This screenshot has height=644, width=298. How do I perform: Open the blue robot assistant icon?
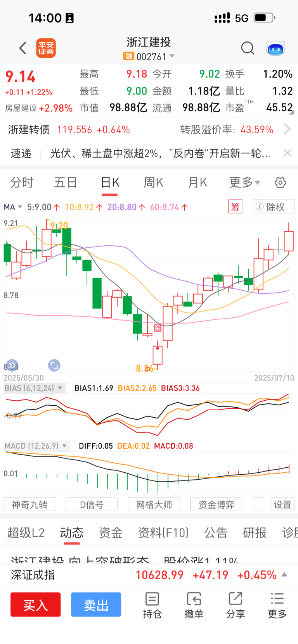[275, 48]
